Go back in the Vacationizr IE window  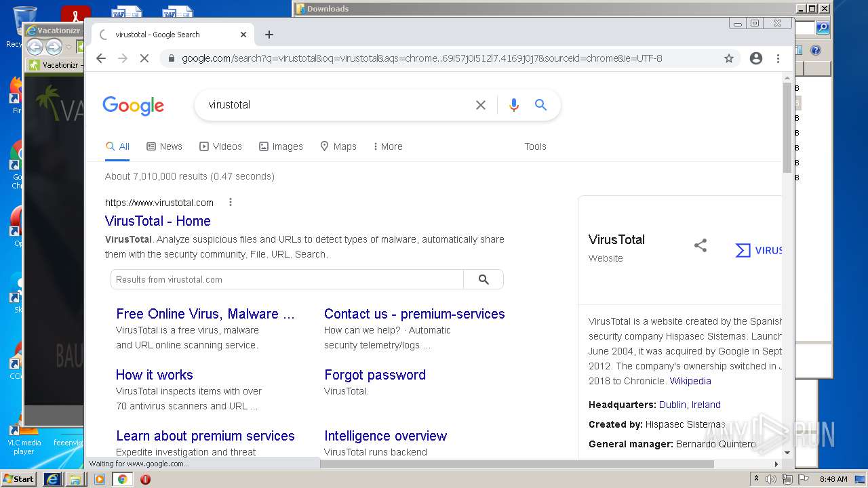pyautogui.click(x=35, y=47)
